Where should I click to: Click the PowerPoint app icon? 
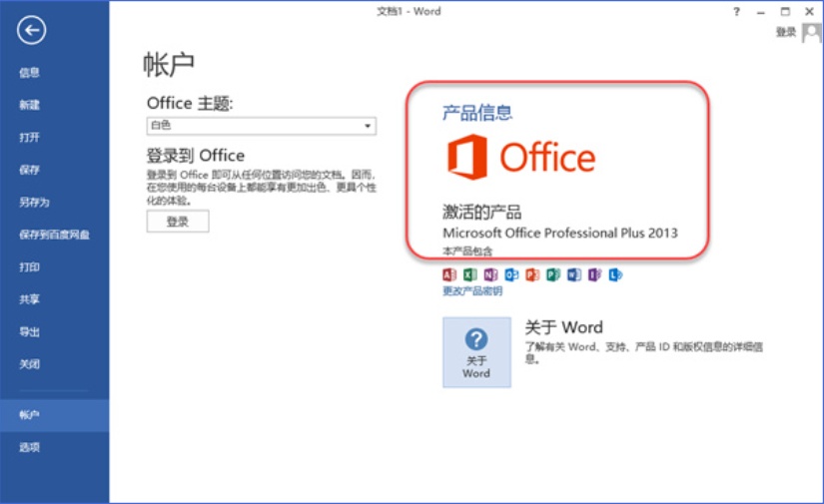click(532, 274)
